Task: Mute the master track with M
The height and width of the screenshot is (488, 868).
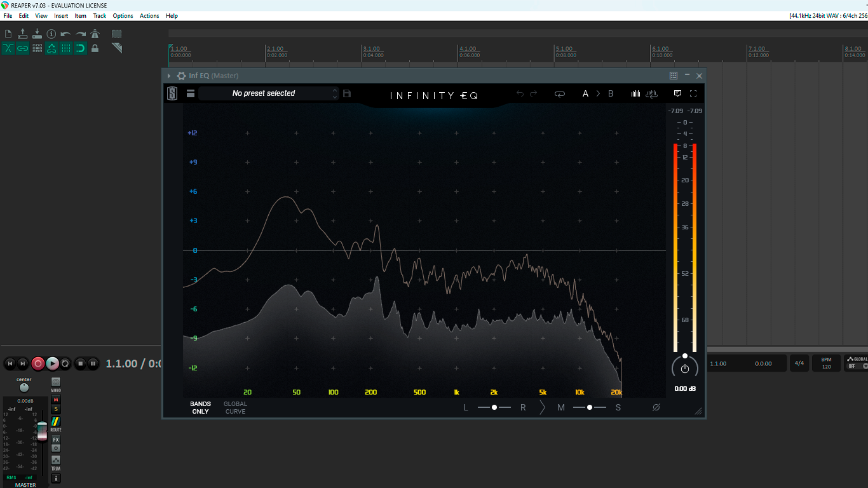Action: point(56,400)
